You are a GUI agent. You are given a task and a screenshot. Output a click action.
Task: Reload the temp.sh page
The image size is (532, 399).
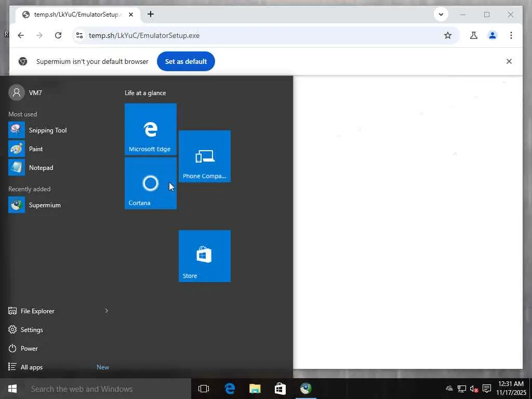(x=58, y=35)
